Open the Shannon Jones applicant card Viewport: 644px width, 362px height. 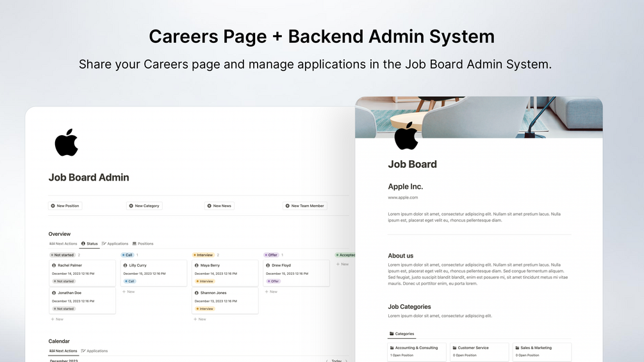click(x=225, y=300)
